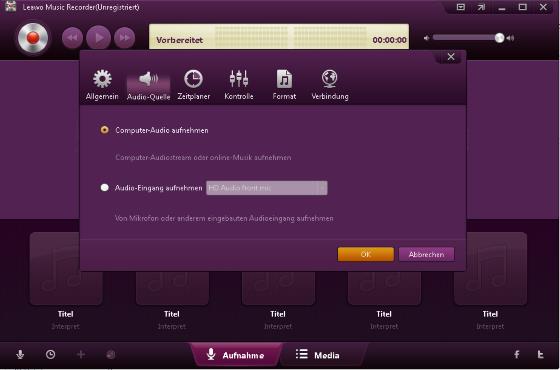This screenshot has height=370, width=560.
Task: Close the settings dialog with X
Action: [x=451, y=57]
